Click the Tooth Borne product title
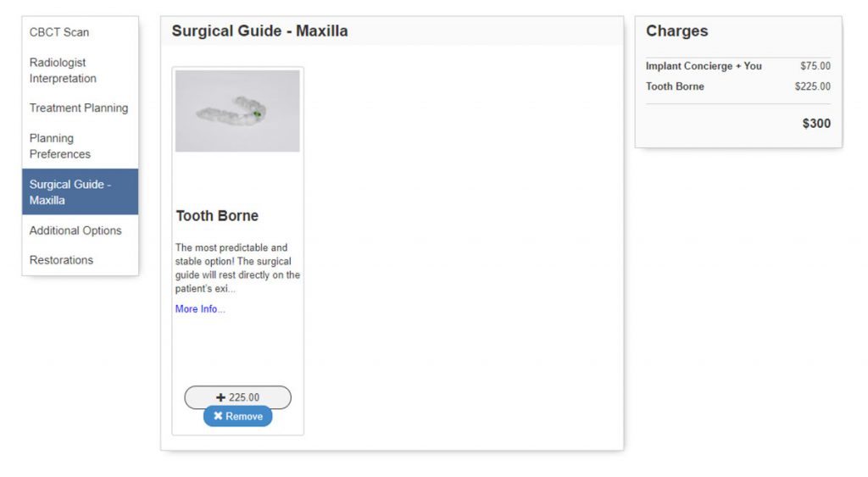This screenshot has height=477, width=868. [x=217, y=216]
